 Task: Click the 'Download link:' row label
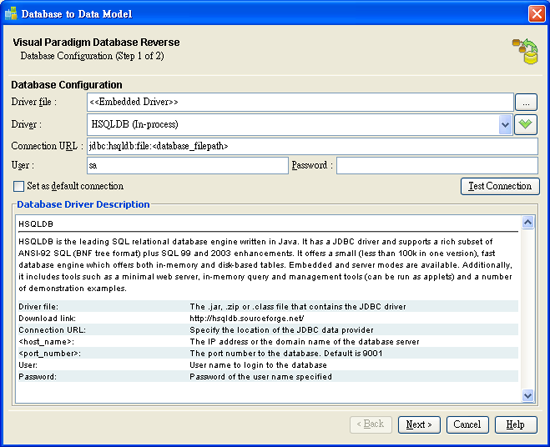point(47,318)
